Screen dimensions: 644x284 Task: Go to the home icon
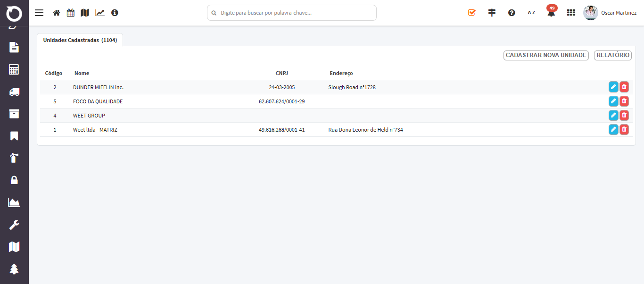tap(57, 13)
